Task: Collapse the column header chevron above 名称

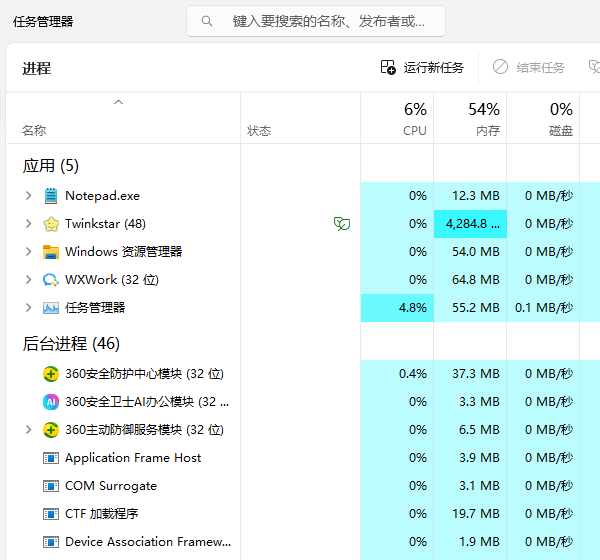Action: (119, 102)
